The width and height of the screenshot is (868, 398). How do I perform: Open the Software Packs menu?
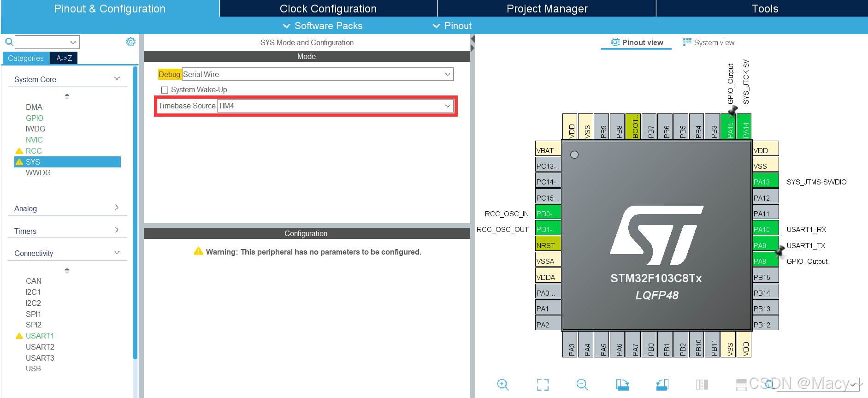pyautogui.click(x=323, y=26)
